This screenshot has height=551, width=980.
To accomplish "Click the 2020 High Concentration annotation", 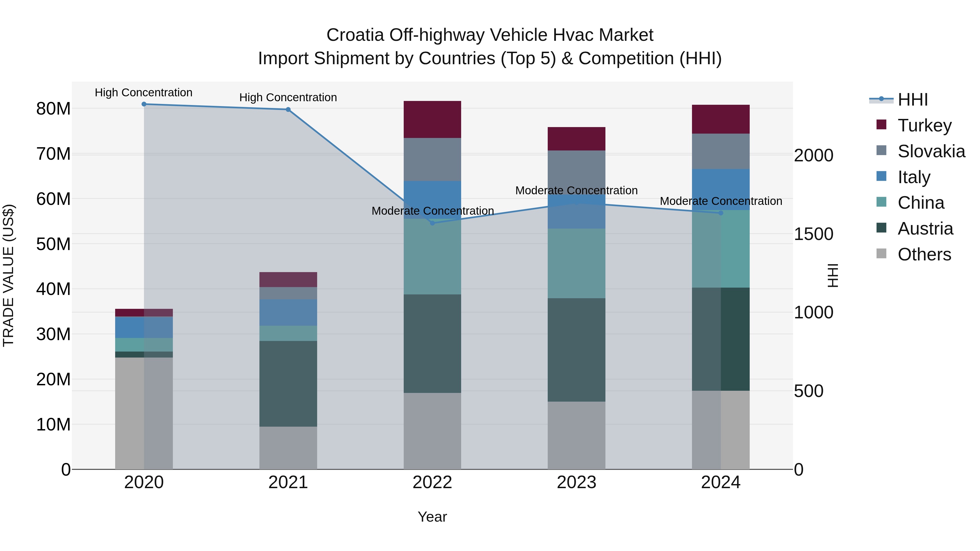I will tap(143, 93).
